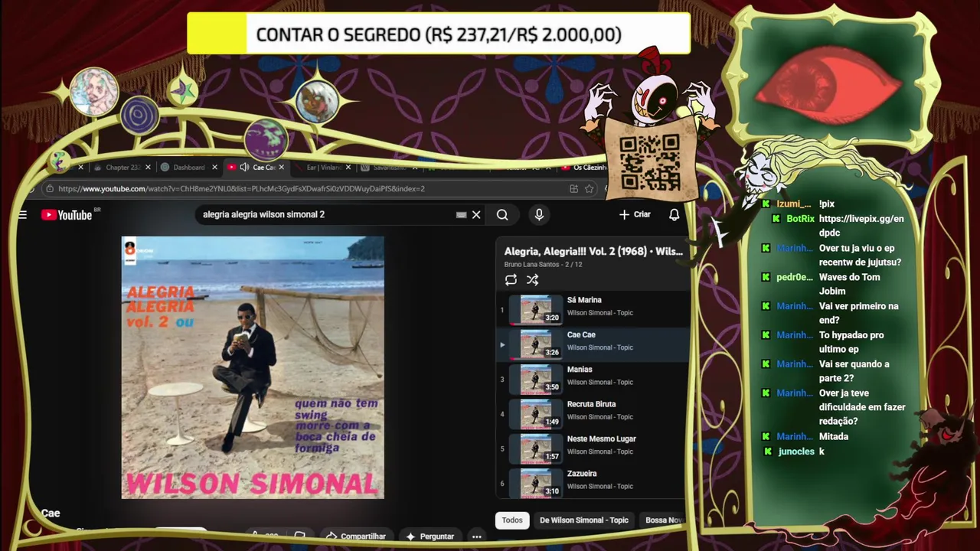Switch to the Chapter 232 browser tab
Viewport: 980px width, 551px height.
point(122,168)
